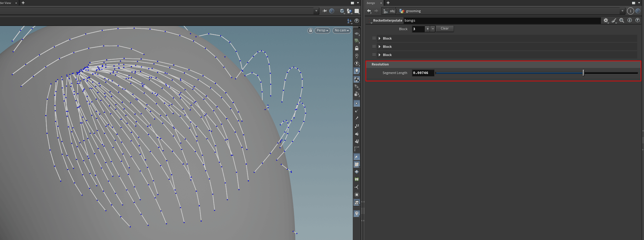Toggle the point numbers icon

point(356,126)
